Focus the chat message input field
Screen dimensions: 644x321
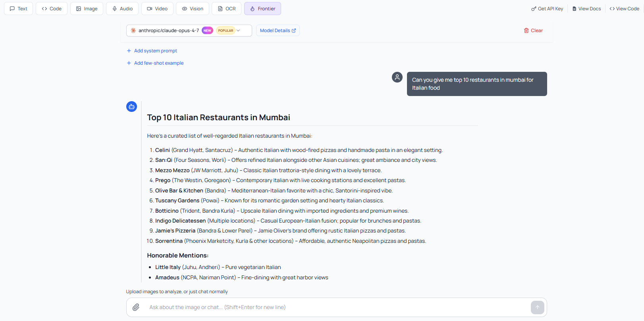[334, 307]
